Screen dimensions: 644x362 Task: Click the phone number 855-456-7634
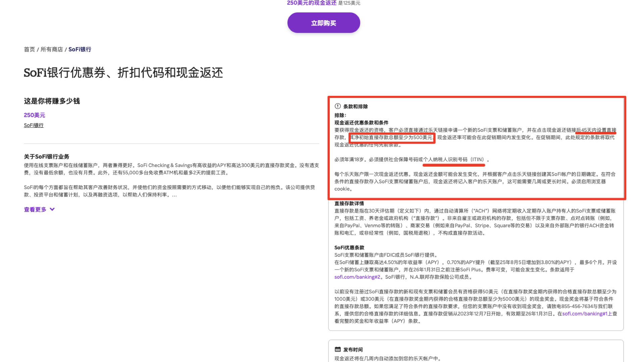click(x=577, y=306)
